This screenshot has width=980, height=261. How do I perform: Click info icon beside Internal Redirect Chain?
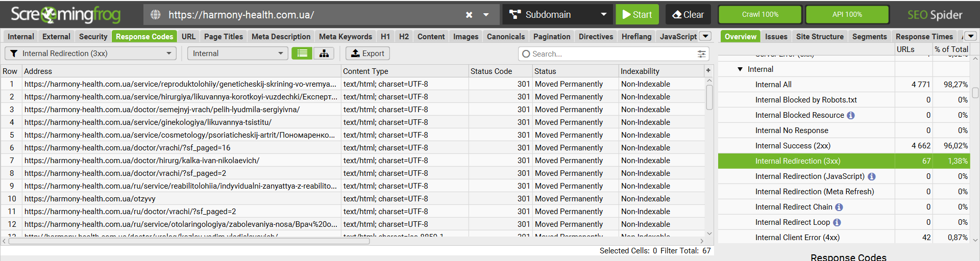pos(839,207)
